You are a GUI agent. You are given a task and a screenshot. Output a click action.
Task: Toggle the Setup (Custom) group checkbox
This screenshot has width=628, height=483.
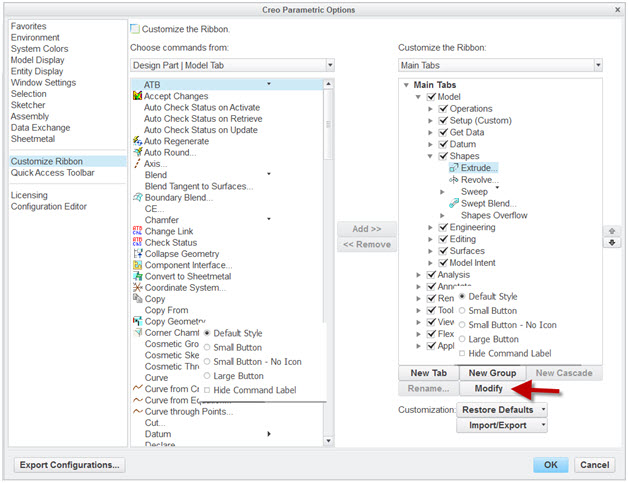coord(443,120)
